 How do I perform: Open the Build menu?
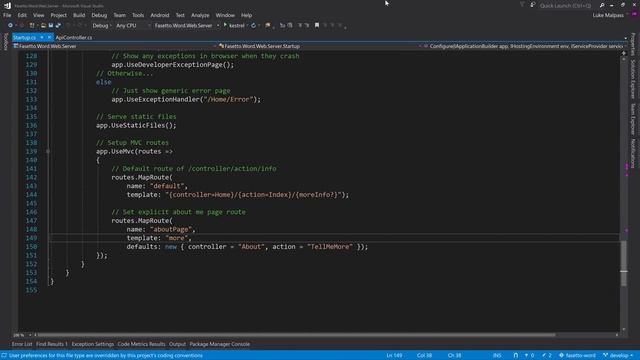[79, 15]
